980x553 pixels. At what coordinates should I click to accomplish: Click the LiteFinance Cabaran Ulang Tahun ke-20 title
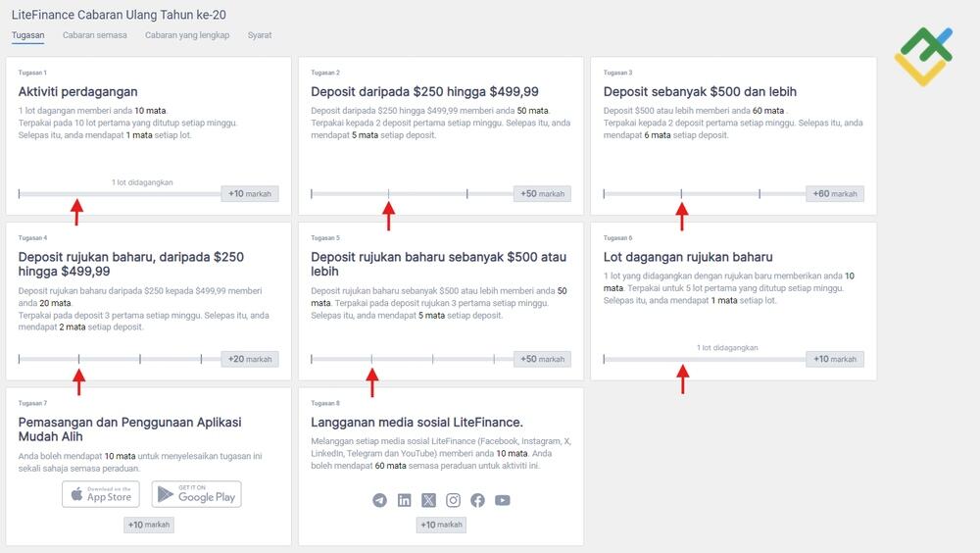tap(119, 15)
